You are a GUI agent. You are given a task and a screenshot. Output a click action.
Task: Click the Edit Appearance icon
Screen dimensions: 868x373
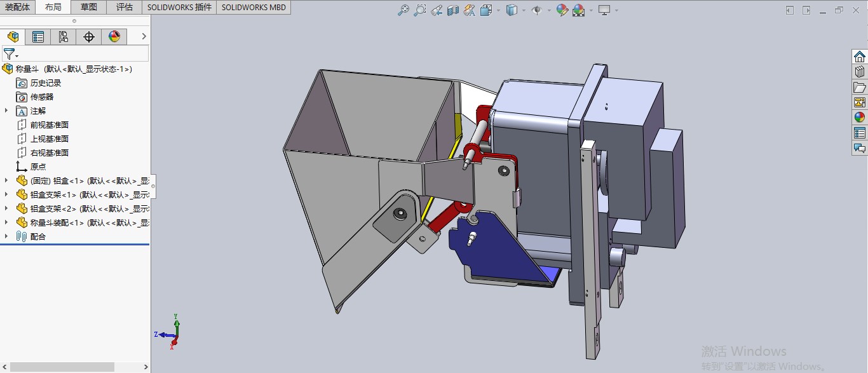[x=562, y=10]
